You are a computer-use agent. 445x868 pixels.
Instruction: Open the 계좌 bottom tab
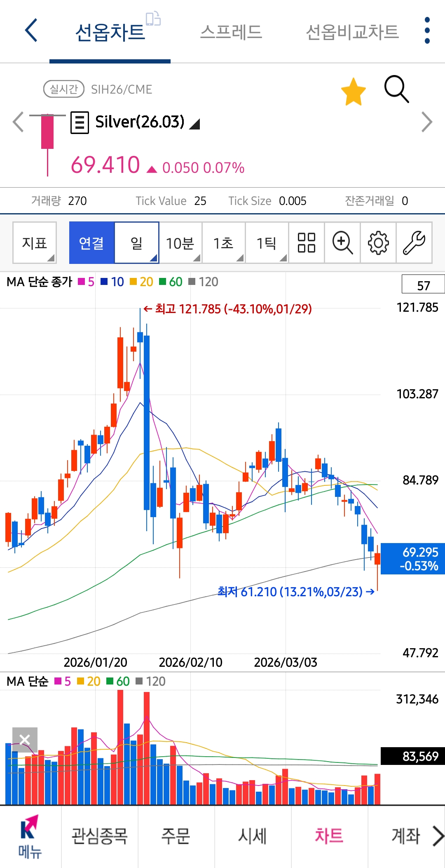point(406,836)
